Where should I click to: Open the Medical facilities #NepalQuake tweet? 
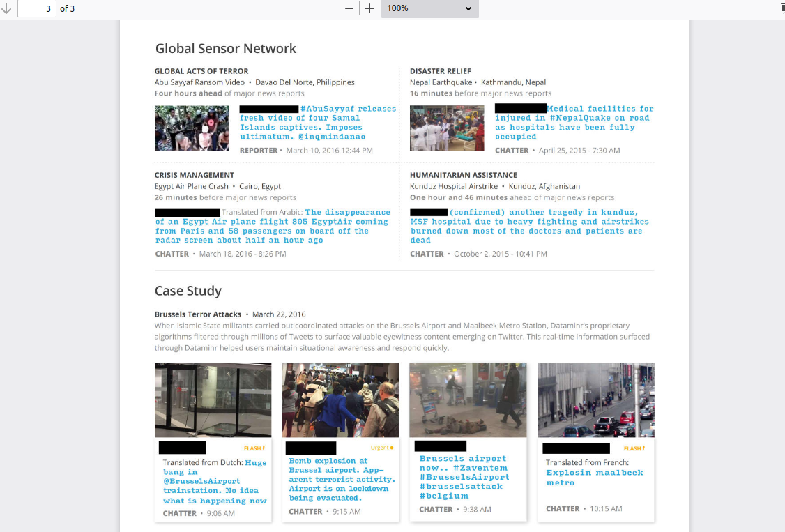(x=574, y=123)
